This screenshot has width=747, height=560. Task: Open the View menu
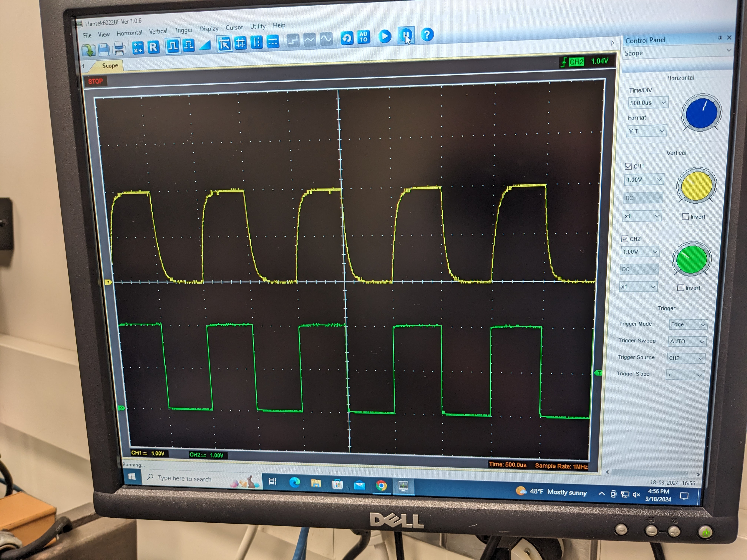pyautogui.click(x=104, y=34)
